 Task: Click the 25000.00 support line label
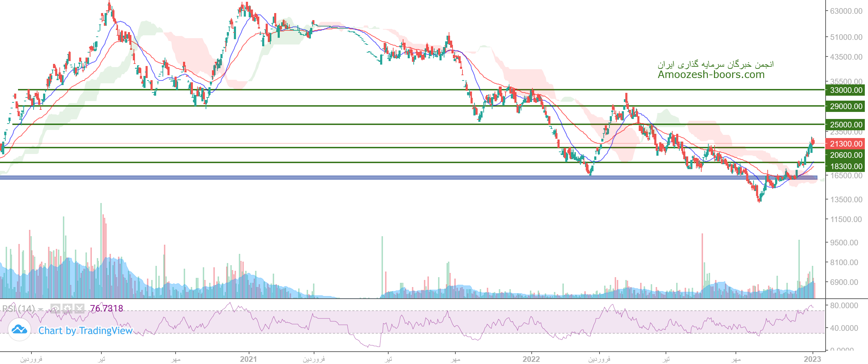coord(845,125)
